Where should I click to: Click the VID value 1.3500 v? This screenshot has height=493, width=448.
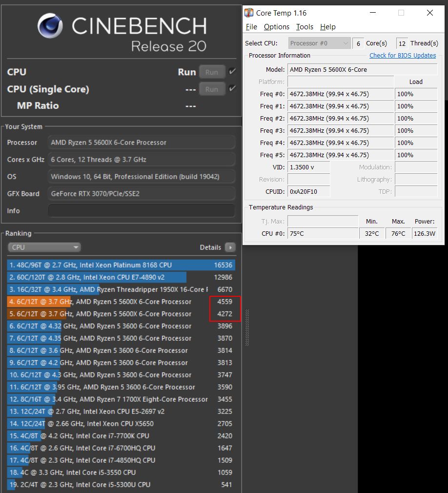(309, 167)
